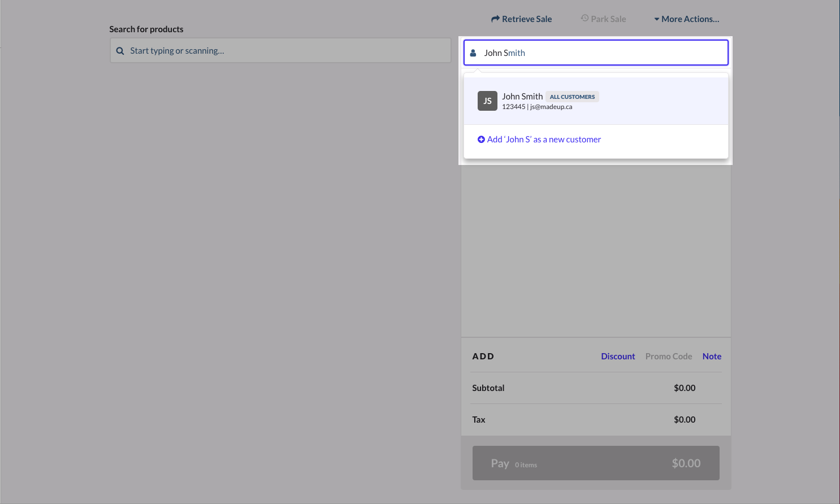This screenshot has width=840, height=504.
Task: Click the Park Sale clock icon
Action: 584,18
